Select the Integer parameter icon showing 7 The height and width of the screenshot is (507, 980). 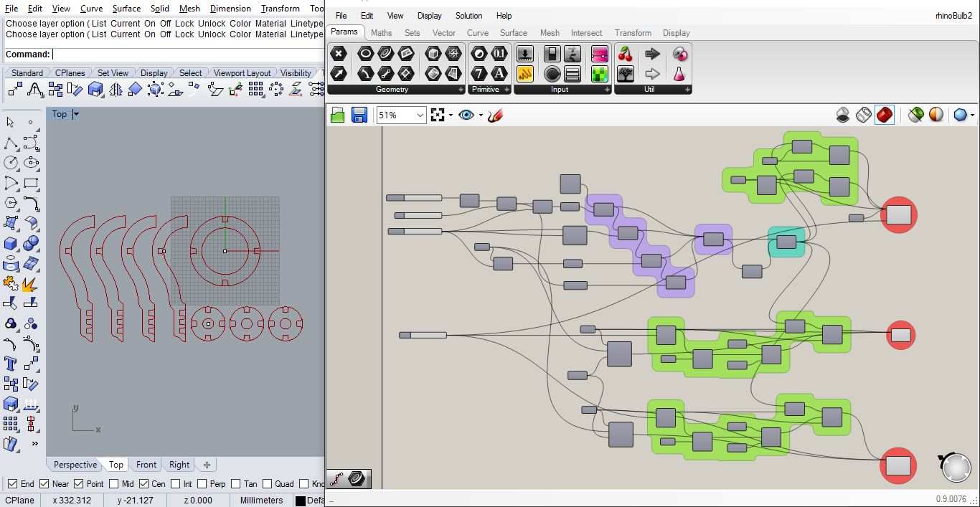(479, 73)
